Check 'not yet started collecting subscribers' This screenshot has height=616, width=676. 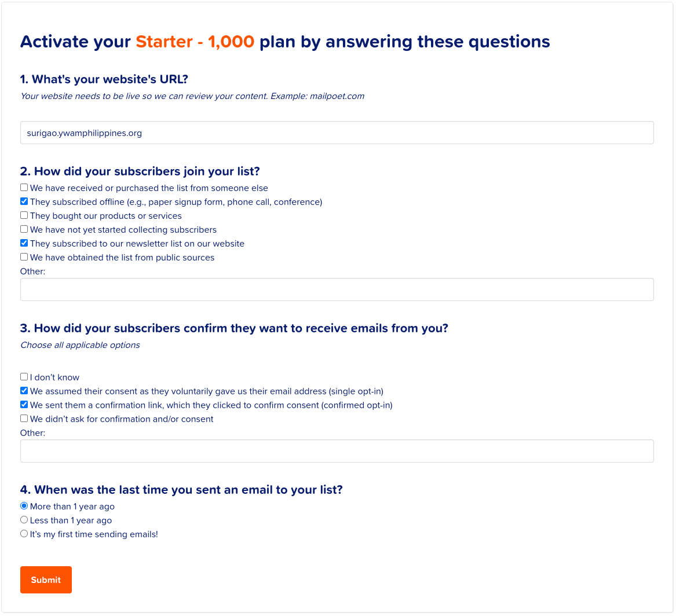[x=24, y=229]
